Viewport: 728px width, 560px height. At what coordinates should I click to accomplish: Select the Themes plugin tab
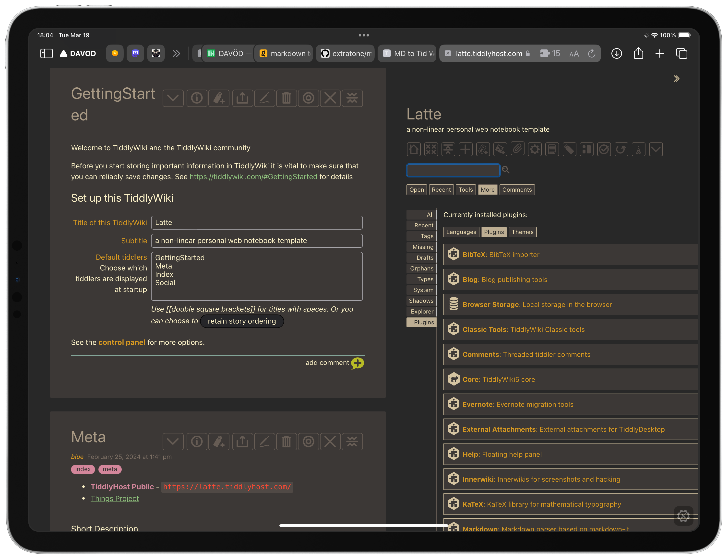pyautogui.click(x=522, y=232)
